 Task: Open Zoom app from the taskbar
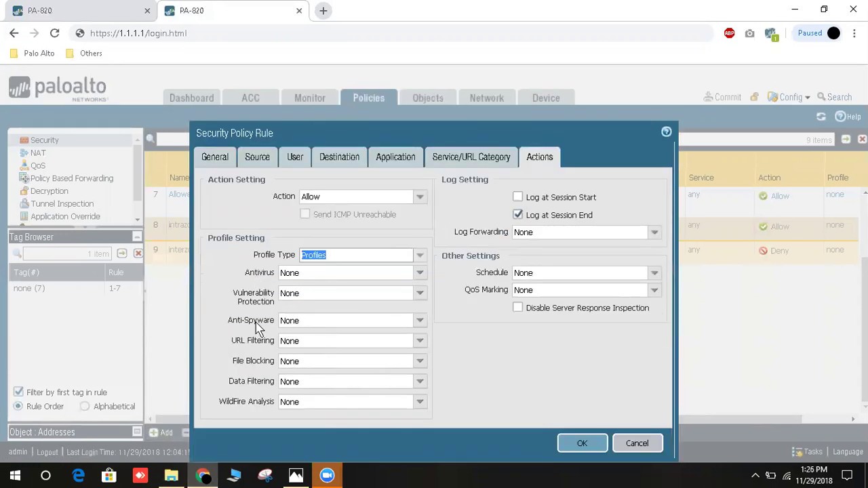[327, 476]
